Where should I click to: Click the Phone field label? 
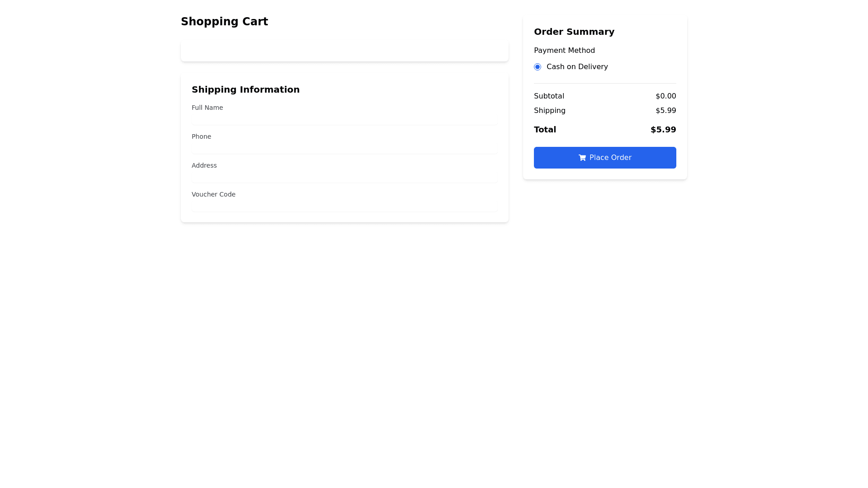[201, 136]
